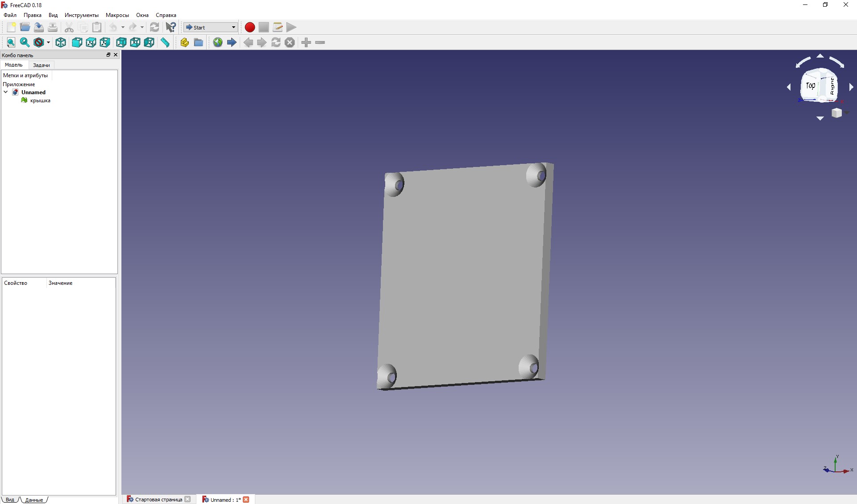Click the Fit all contents zoom icon
This screenshot has width=857, height=504.
pos(11,42)
